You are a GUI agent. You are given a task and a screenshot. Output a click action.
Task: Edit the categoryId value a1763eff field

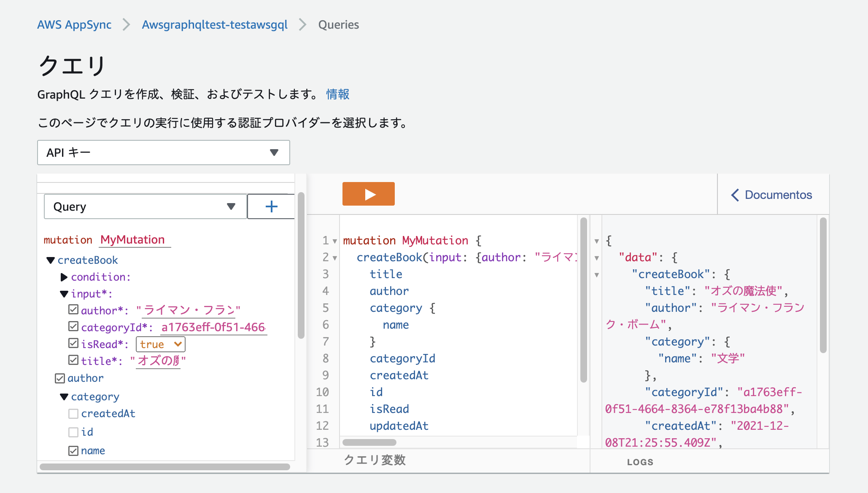point(213,327)
